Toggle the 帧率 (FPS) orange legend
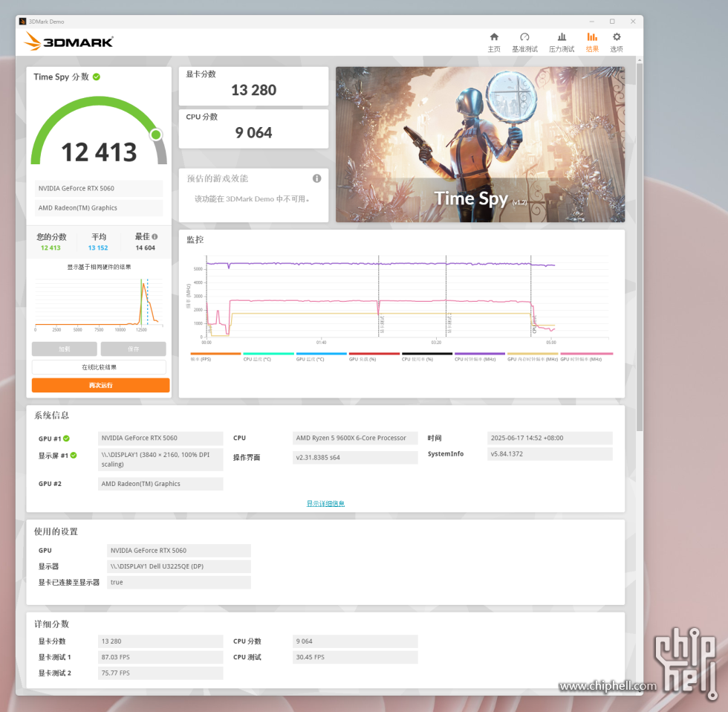The height and width of the screenshot is (712, 728). [x=215, y=356]
